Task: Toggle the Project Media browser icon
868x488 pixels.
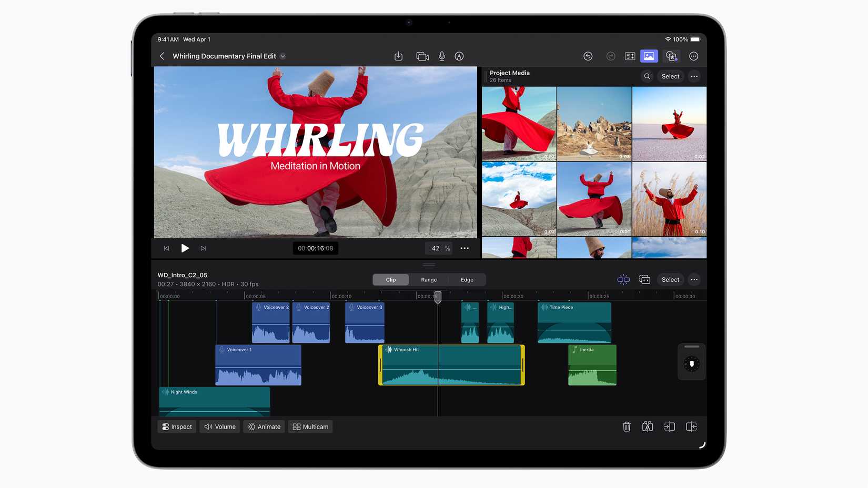Action: click(649, 56)
